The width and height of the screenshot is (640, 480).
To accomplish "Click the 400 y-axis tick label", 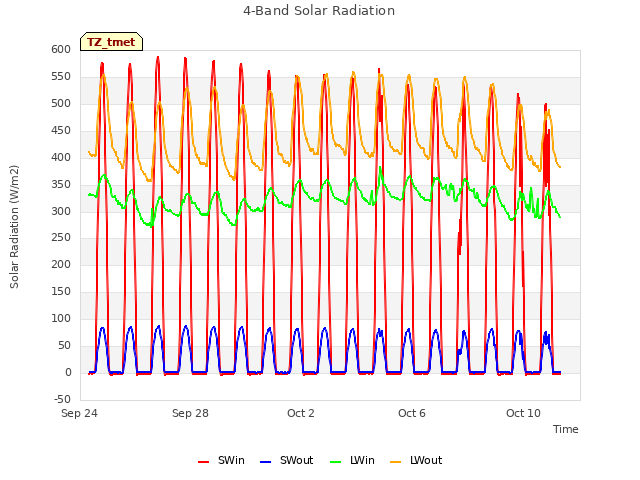I will [61, 157].
